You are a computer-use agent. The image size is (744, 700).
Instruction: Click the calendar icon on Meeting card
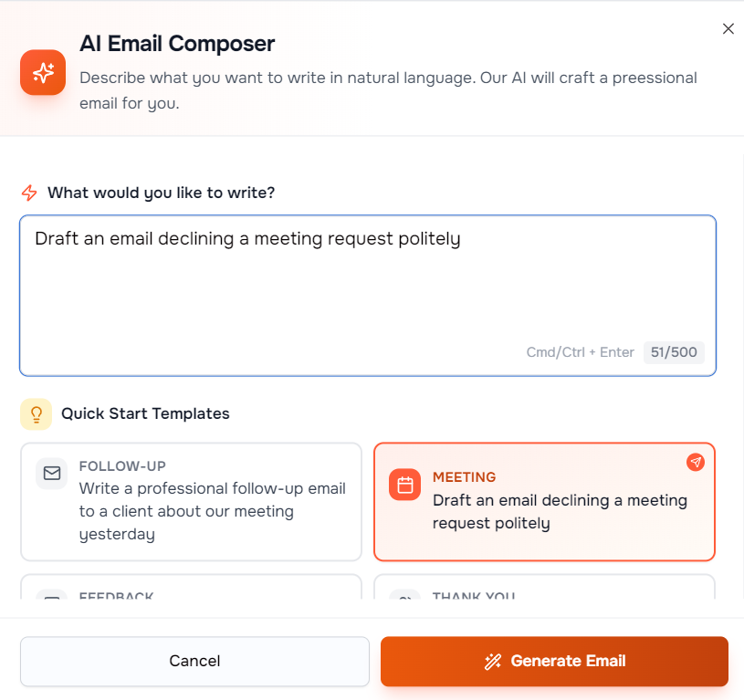click(405, 485)
